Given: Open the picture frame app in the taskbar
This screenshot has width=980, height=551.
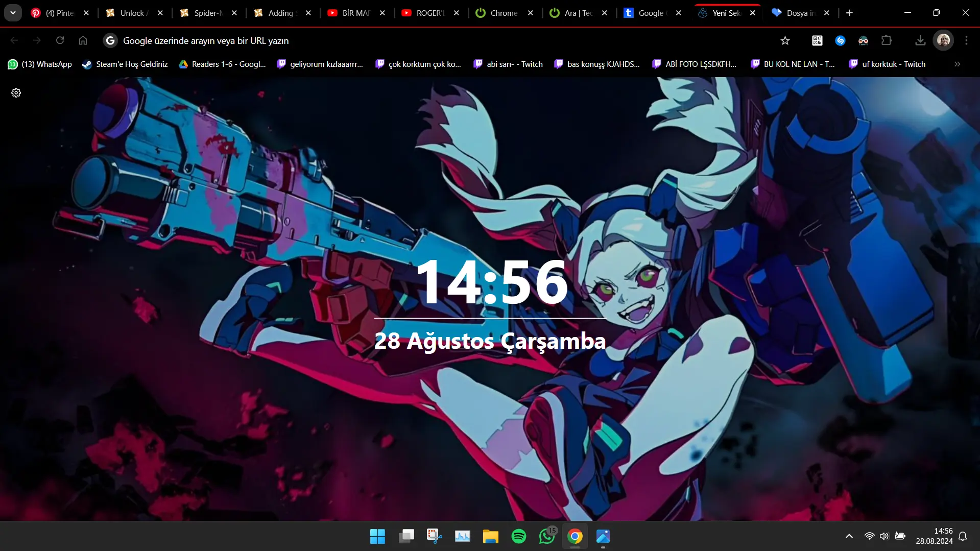Looking at the screenshot, I should (463, 536).
